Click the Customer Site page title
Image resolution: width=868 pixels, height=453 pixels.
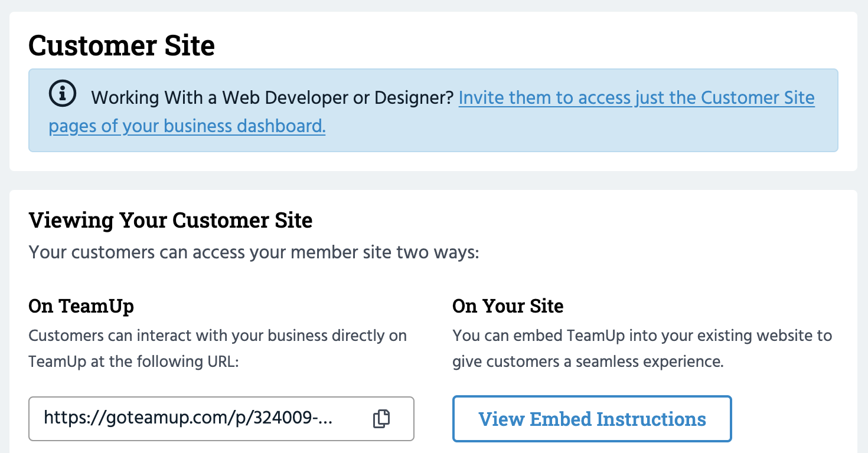(122, 45)
